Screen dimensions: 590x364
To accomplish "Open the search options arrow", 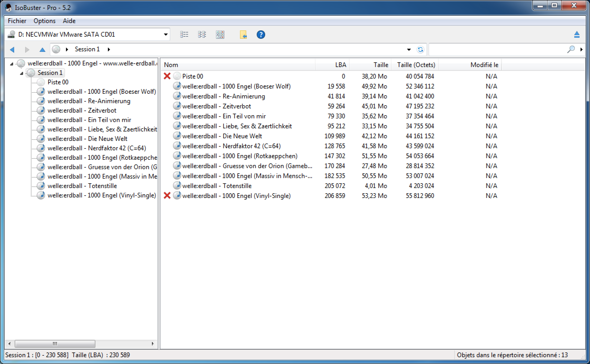I will [x=581, y=49].
